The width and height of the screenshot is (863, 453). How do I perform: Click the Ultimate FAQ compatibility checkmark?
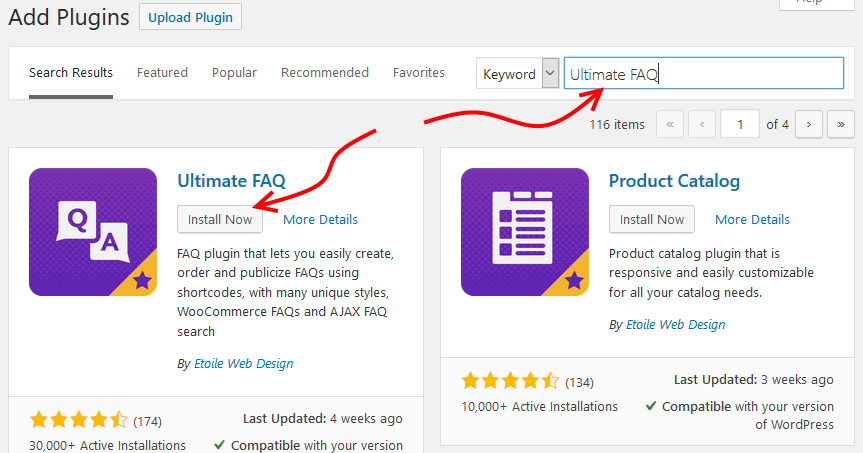click(220, 445)
